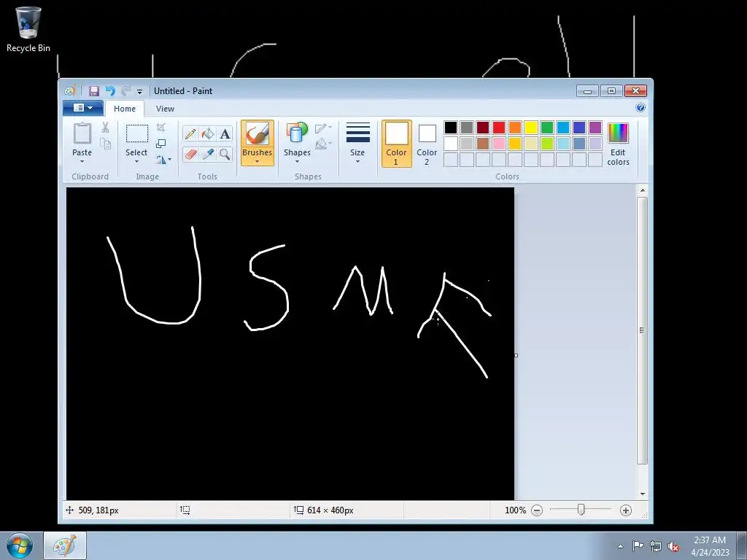Click the Brushes tool icon
747x560 pixels.
click(258, 134)
